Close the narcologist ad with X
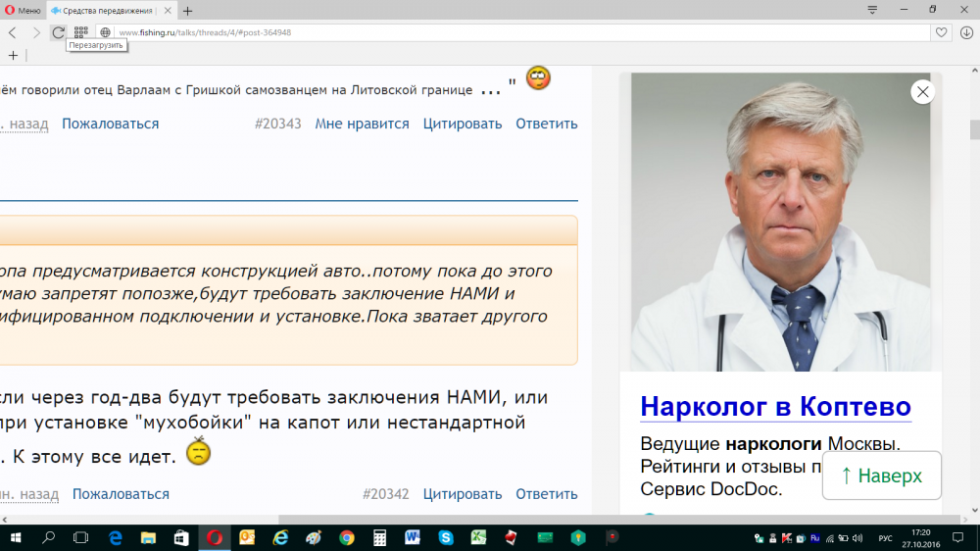 922,92
